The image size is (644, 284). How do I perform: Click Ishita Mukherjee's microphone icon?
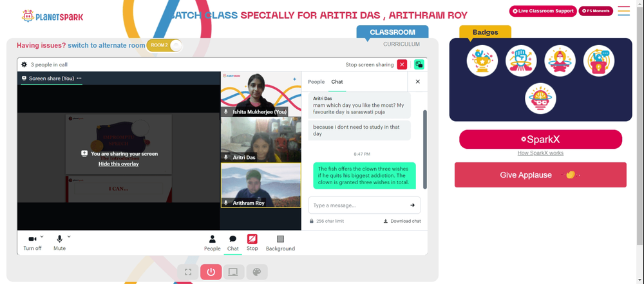tap(226, 111)
